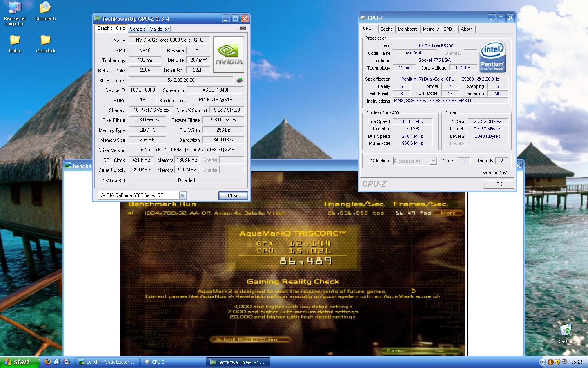The height and width of the screenshot is (368, 588).
Task: Expand hidden tray icons arrow
Action: tap(542, 362)
